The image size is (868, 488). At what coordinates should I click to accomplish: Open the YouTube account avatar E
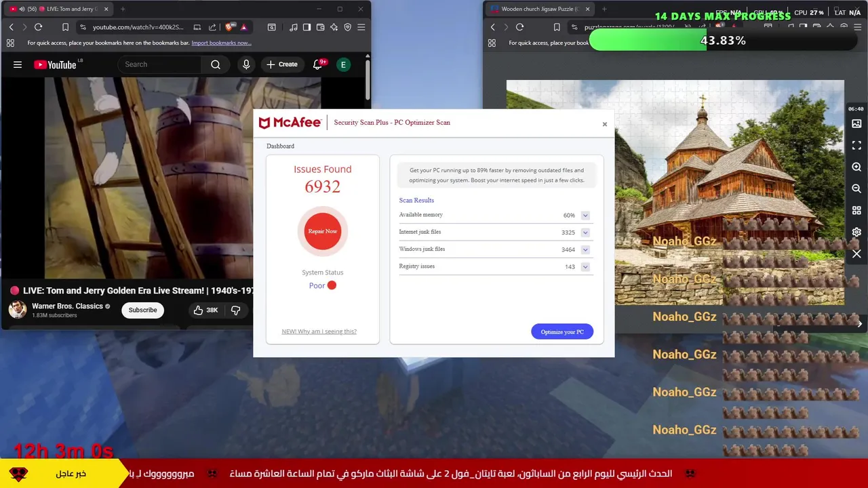343,64
